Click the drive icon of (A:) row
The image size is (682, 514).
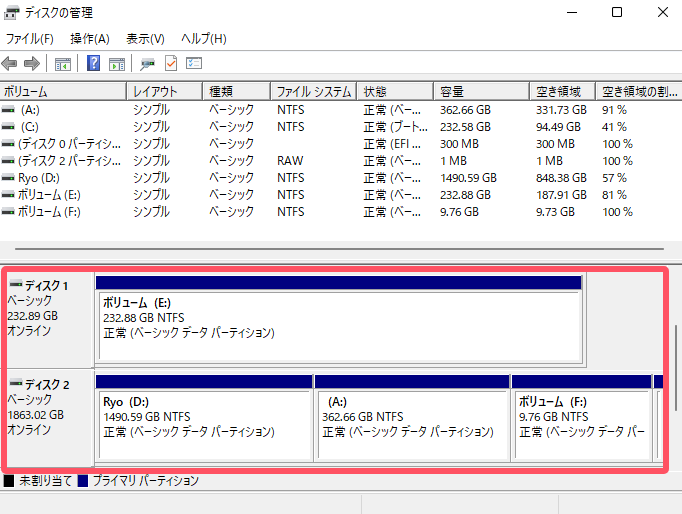pos(8,110)
